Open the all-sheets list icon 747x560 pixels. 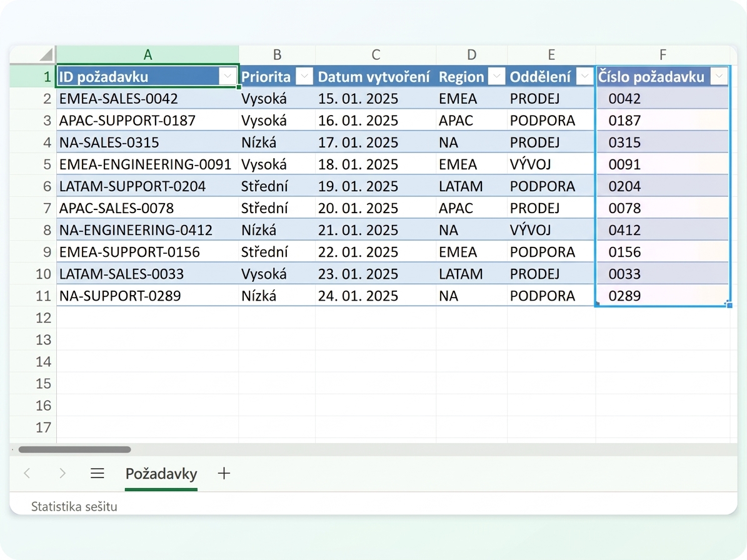click(x=97, y=473)
